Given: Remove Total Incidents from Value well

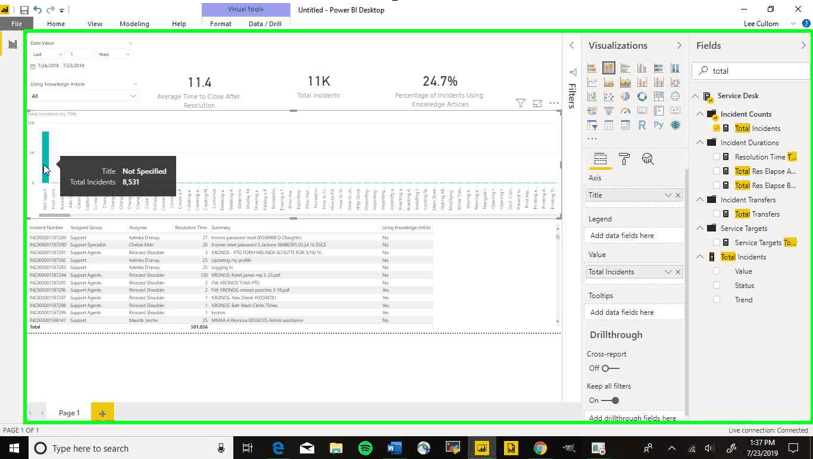Looking at the screenshot, I should tap(678, 272).
